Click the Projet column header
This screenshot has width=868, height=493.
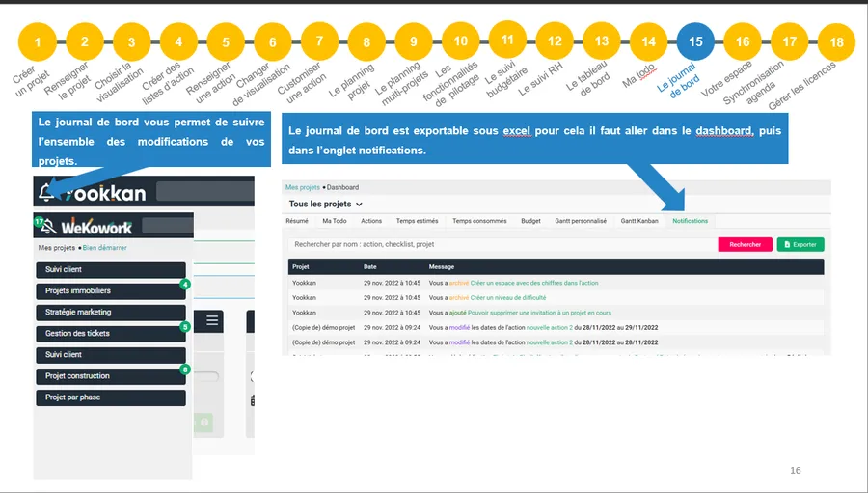(x=301, y=266)
